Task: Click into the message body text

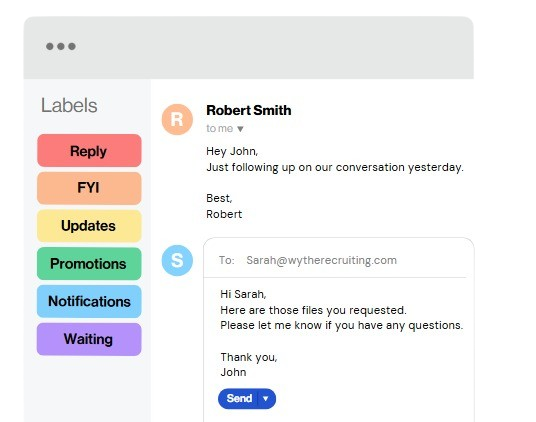Action: 341,333
